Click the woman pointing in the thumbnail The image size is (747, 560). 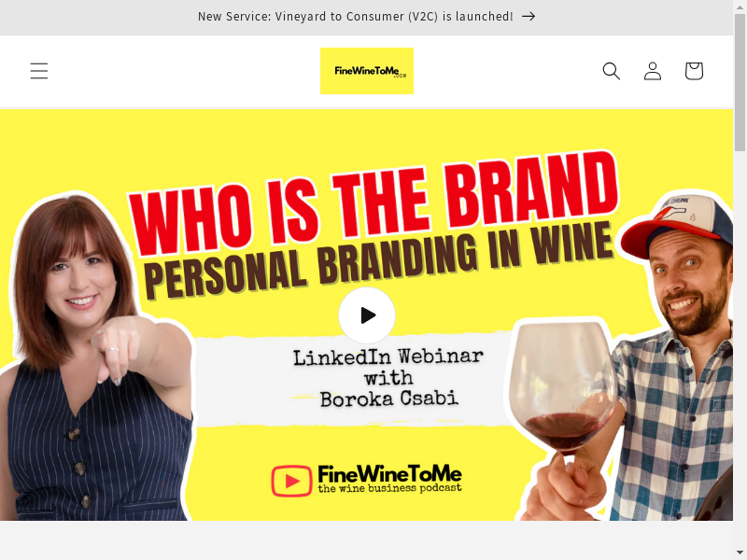(x=95, y=357)
